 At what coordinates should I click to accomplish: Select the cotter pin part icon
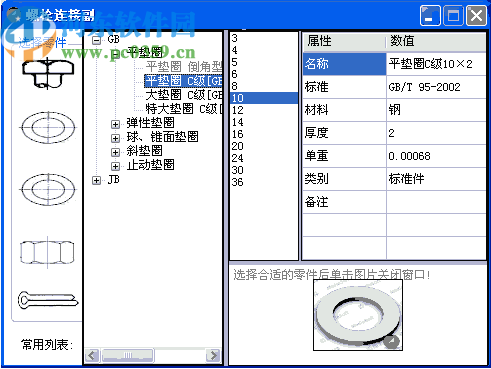pyautogui.click(x=48, y=300)
